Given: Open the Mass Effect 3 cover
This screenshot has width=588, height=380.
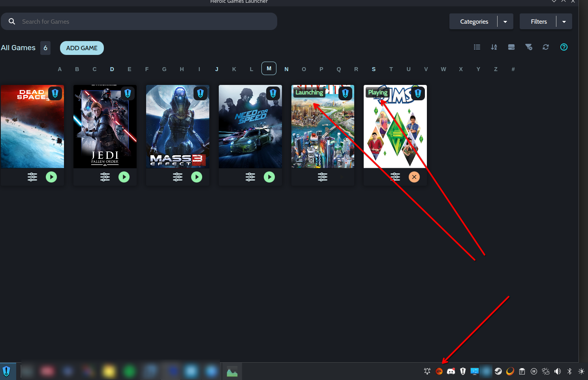Looking at the screenshot, I should 178,126.
